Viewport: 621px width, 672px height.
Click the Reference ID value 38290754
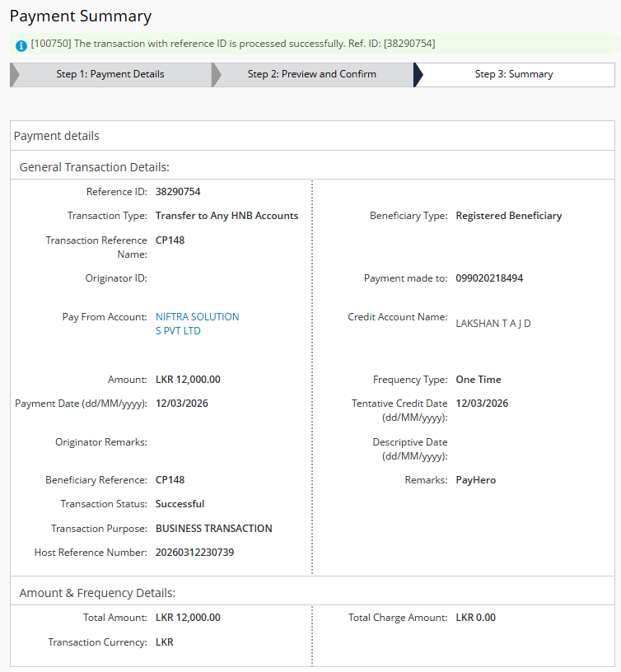tap(178, 192)
